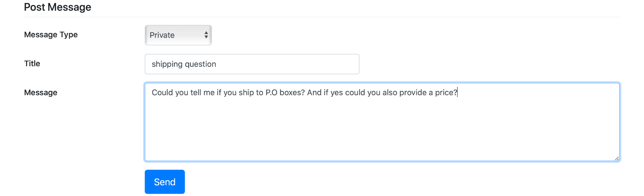Click the Message label
The width and height of the screenshot is (644, 196).
pyautogui.click(x=41, y=93)
